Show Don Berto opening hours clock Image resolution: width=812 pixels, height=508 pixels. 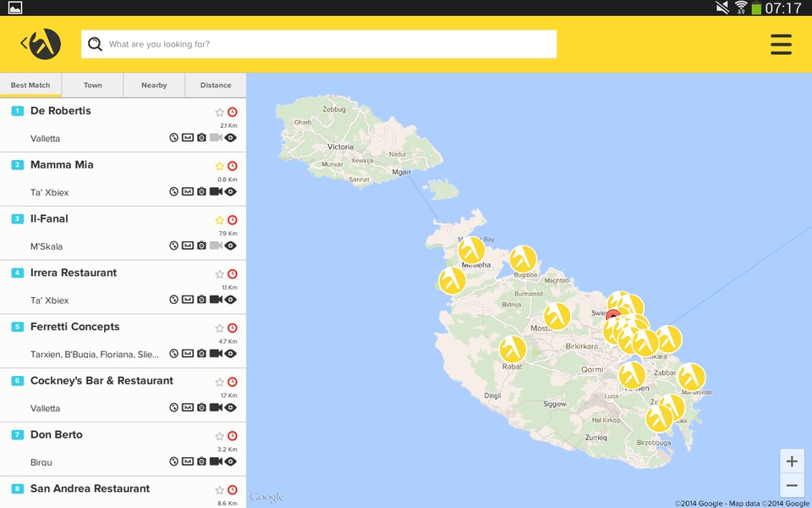click(233, 436)
